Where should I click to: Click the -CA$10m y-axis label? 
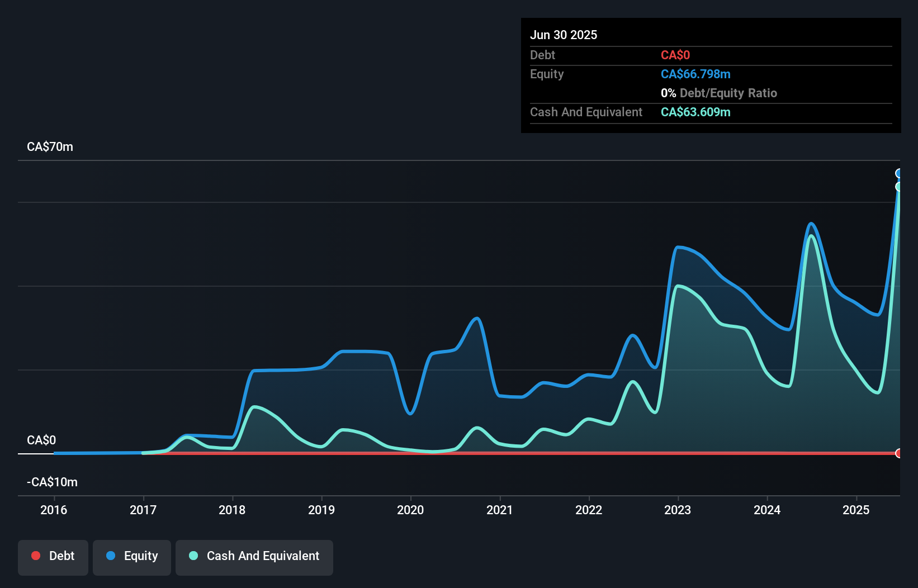tap(53, 482)
